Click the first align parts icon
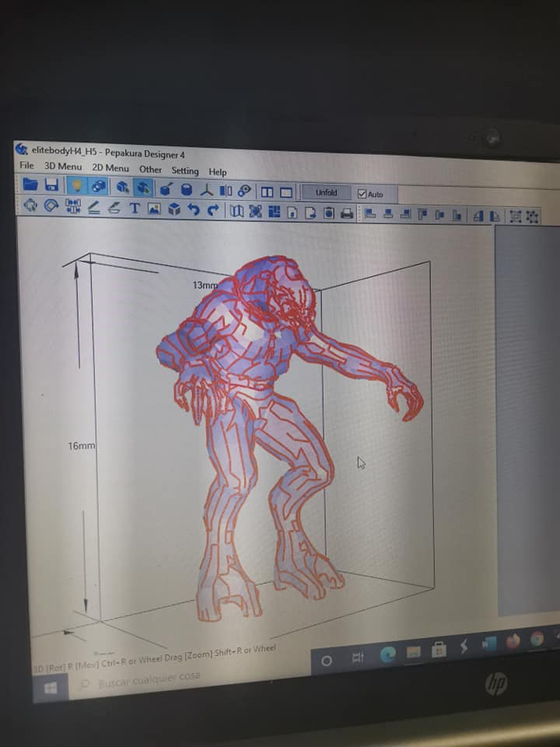Screen dimensions: 560x747 370,214
